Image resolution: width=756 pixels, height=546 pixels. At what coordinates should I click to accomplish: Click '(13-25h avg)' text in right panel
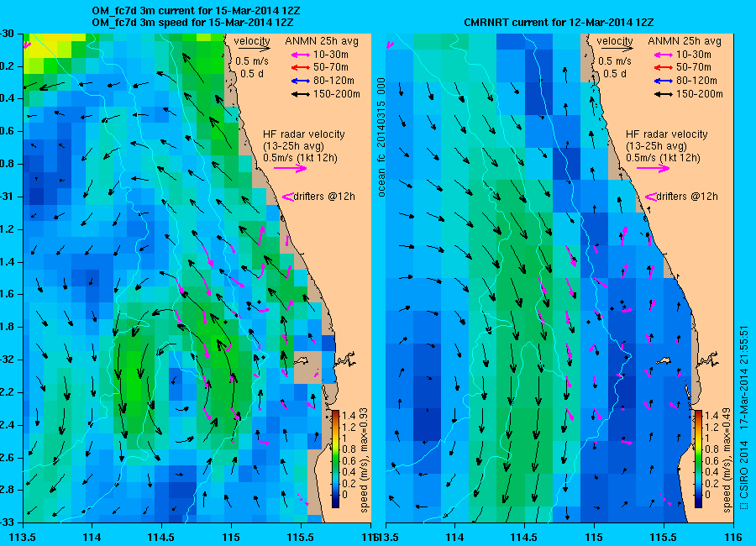coord(656,145)
